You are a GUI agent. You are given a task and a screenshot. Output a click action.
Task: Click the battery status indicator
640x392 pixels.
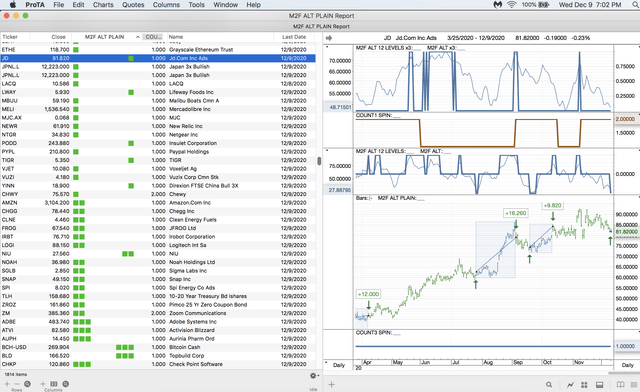click(x=535, y=5)
